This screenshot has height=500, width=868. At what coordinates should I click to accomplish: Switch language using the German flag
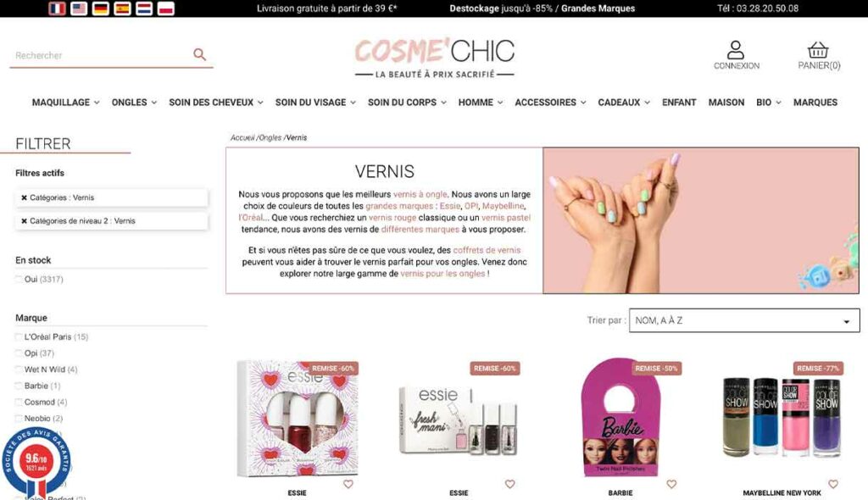(x=100, y=8)
